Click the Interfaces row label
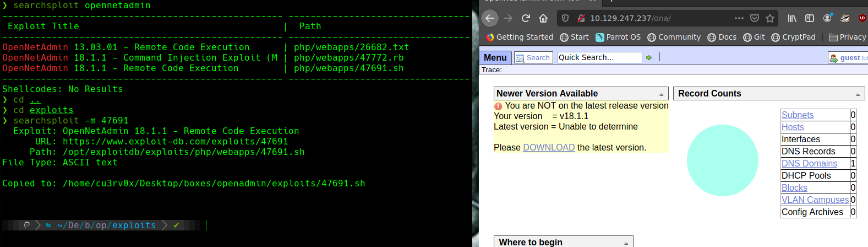The width and height of the screenshot is (868, 247). point(801,139)
